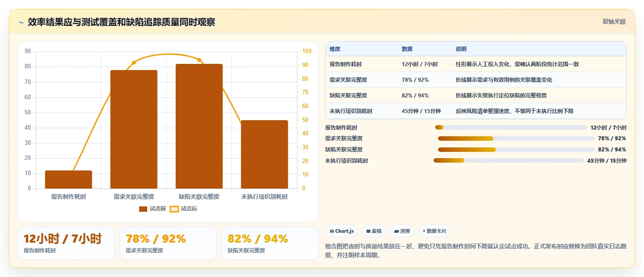The width and height of the screenshot is (644, 277).
Task: Click the progress list label 需求关联完整度
Action: click(344, 138)
